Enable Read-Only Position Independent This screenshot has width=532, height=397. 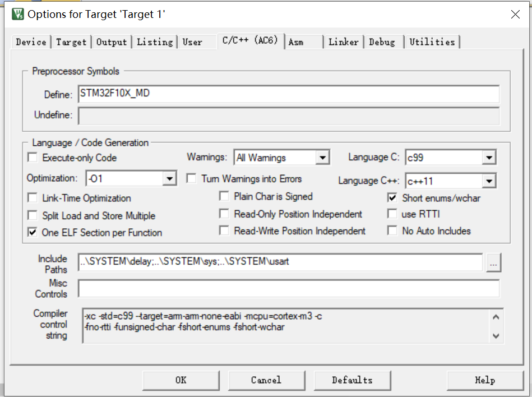click(224, 214)
